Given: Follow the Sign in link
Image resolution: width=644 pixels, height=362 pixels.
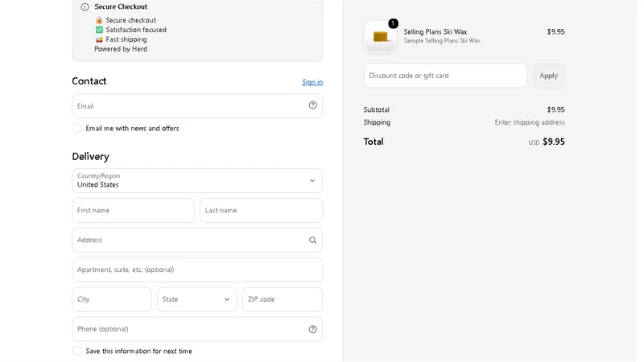Looking at the screenshot, I should tap(312, 82).
